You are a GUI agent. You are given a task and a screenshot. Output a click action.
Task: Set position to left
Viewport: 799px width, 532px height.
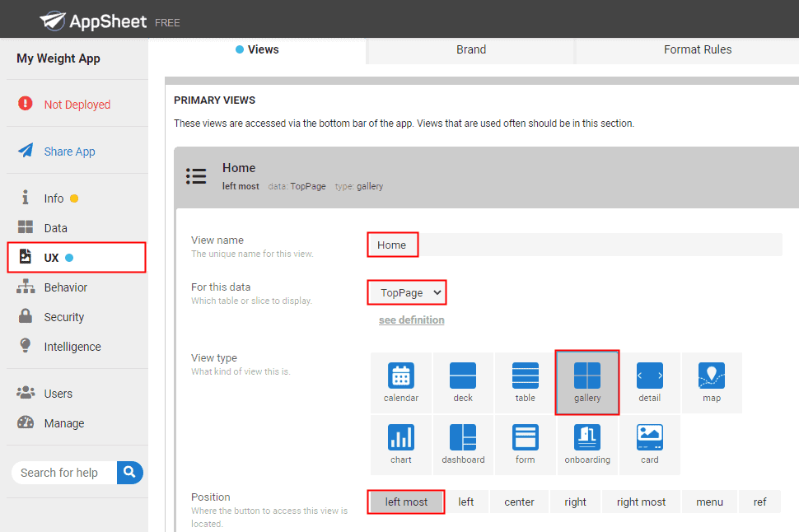tap(465, 502)
